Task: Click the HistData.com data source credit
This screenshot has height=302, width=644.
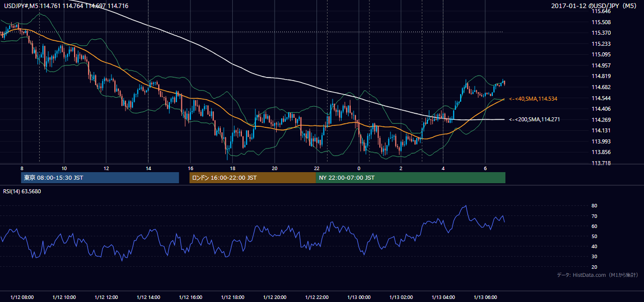Action: tap(598, 275)
